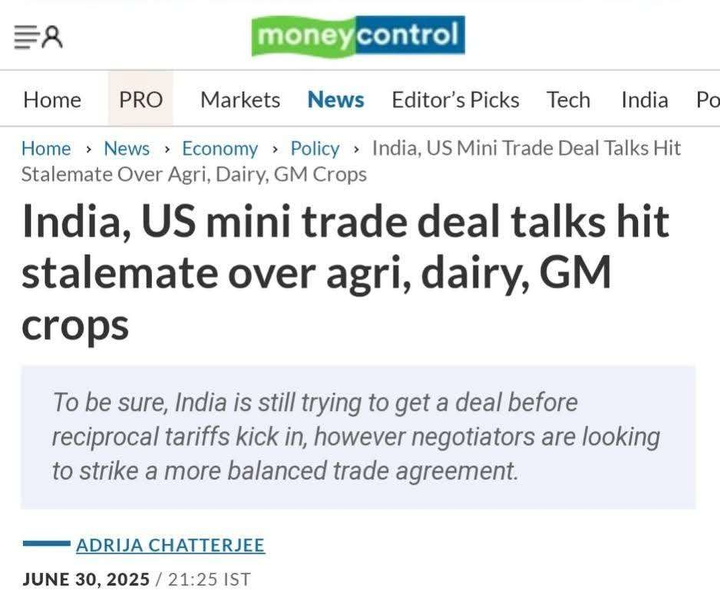Go to the Markets tab

click(240, 100)
